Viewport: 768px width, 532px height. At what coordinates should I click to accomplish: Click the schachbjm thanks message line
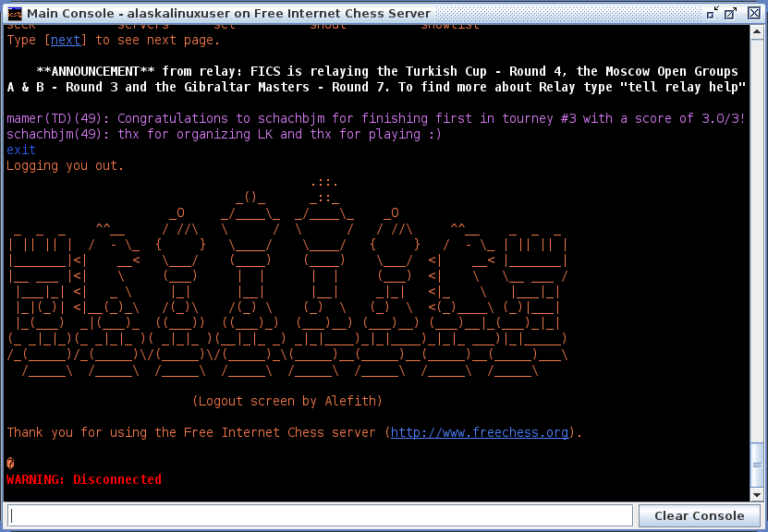[224, 134]
